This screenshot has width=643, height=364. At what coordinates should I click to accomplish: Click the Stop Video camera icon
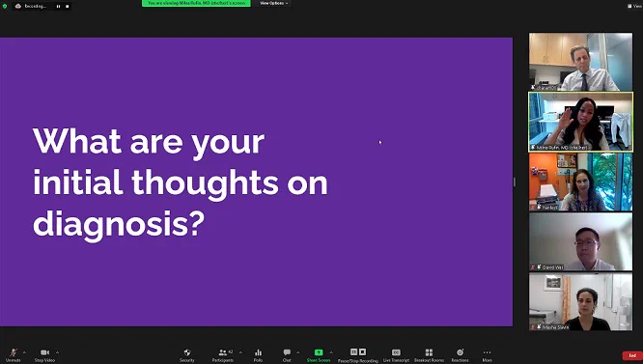tap(44, 352)
